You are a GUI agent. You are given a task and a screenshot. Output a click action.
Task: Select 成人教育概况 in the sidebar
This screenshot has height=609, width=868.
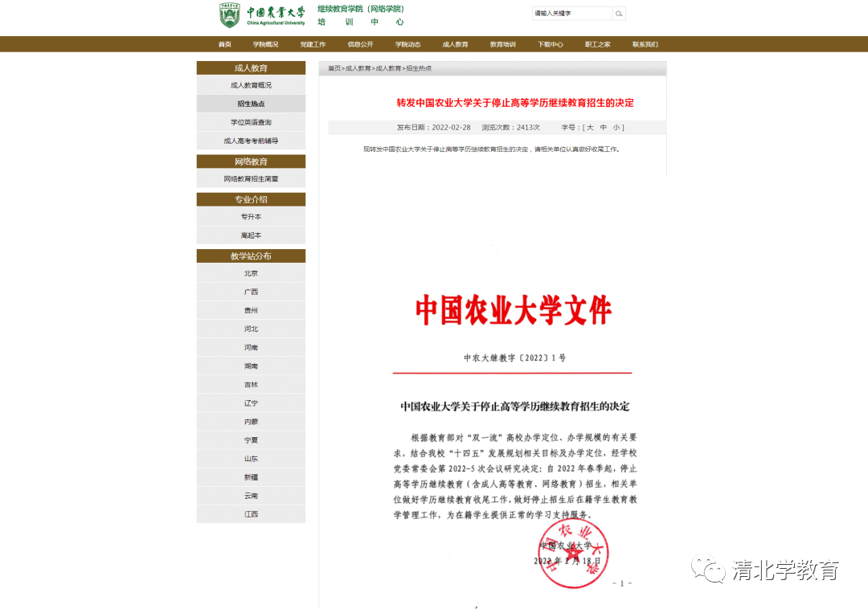251,85
